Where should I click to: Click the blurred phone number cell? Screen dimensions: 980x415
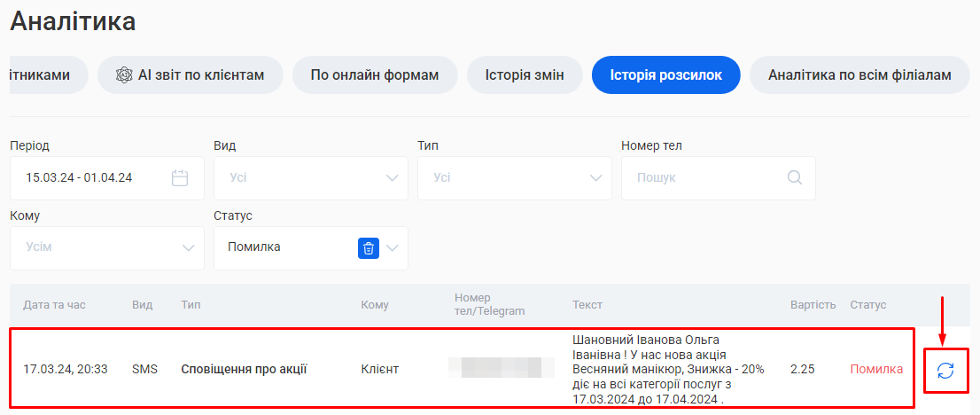coord(502,367)
